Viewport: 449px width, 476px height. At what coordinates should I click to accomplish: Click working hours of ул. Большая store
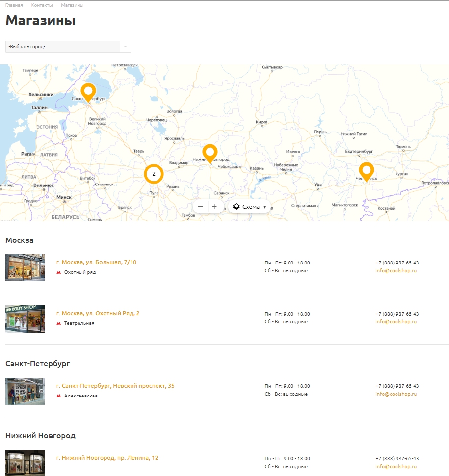287,266
